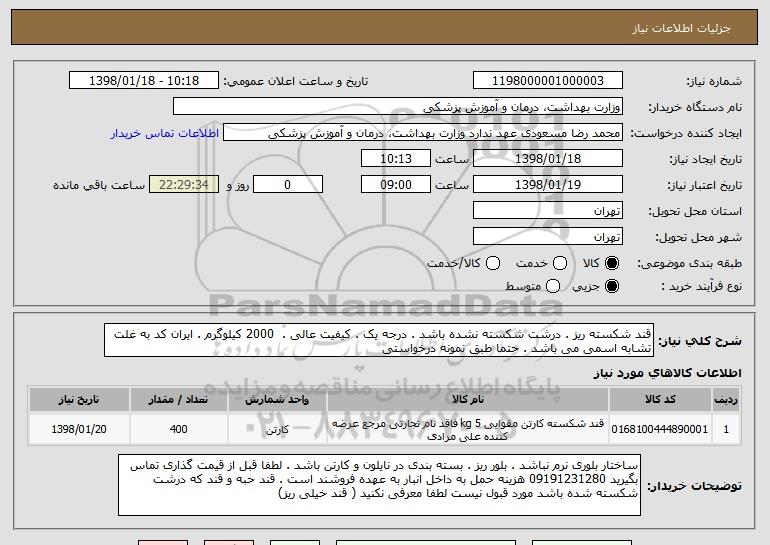The height and width of the screenshot is (545, 770).
Task: Click the نام کالا column header
Action: click(x=468, y=400)
